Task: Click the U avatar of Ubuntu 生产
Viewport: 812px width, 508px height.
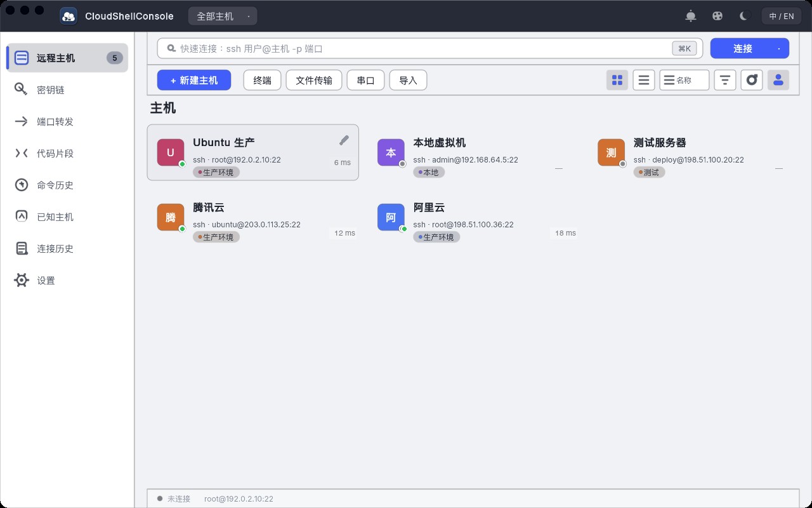Action: (x=171, y=152)
